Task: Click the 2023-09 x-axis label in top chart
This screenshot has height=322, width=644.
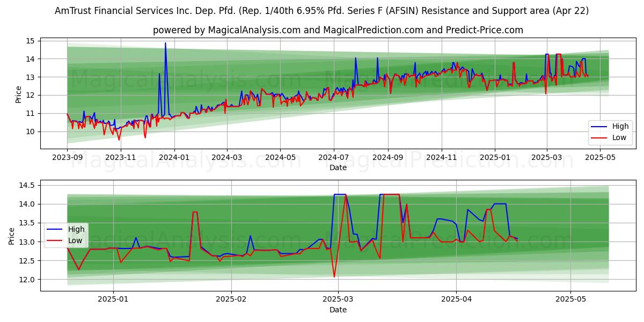Action: click(67, 158)
